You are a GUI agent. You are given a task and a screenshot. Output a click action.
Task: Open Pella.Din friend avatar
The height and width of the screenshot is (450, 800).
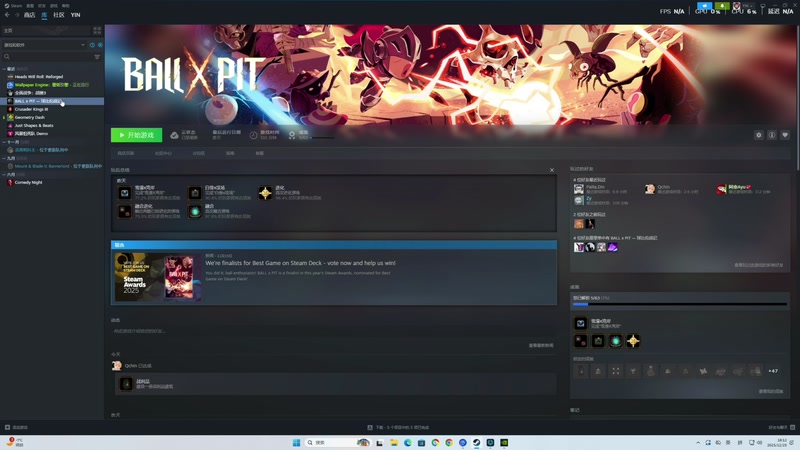(x=579, y=189)
